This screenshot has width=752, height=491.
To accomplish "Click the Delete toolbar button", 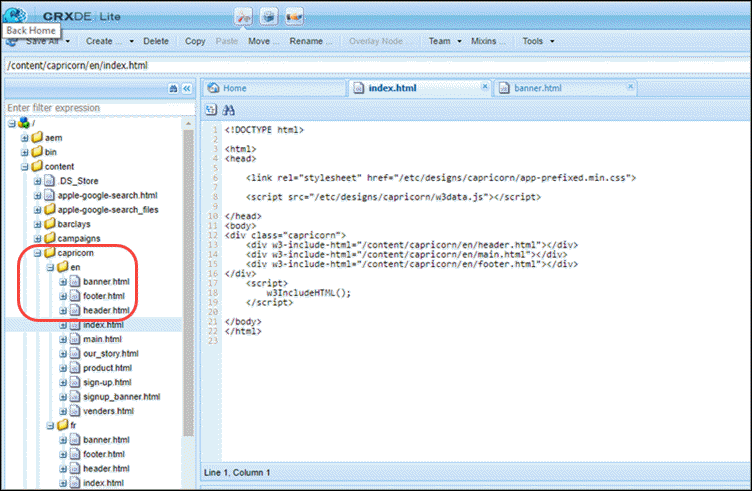I will (x=156, y=41).
